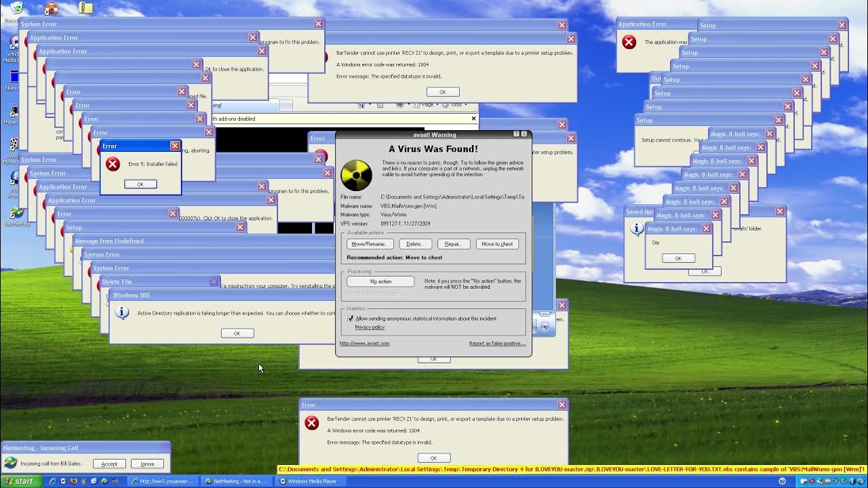The width and height of the screenshot is (868, 488).
Task: Click Report as false positive link
Action: click(x=497, y=344)
